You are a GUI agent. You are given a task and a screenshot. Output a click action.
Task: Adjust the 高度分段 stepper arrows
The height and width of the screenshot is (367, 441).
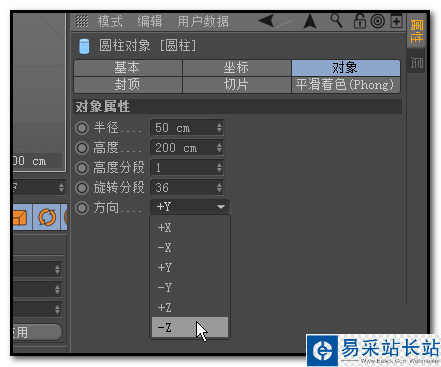[219, 168]
